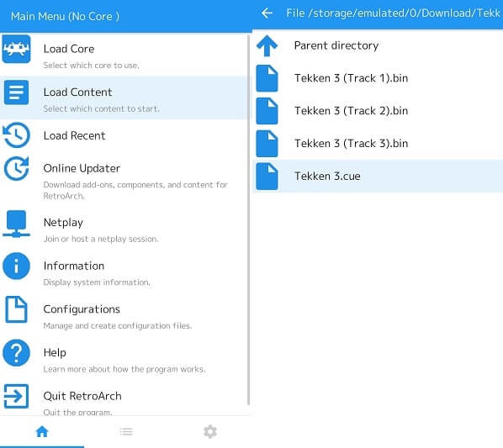
Task: Click 'Download add-ons, components, and content' description
Action: [x=135, y=190]
